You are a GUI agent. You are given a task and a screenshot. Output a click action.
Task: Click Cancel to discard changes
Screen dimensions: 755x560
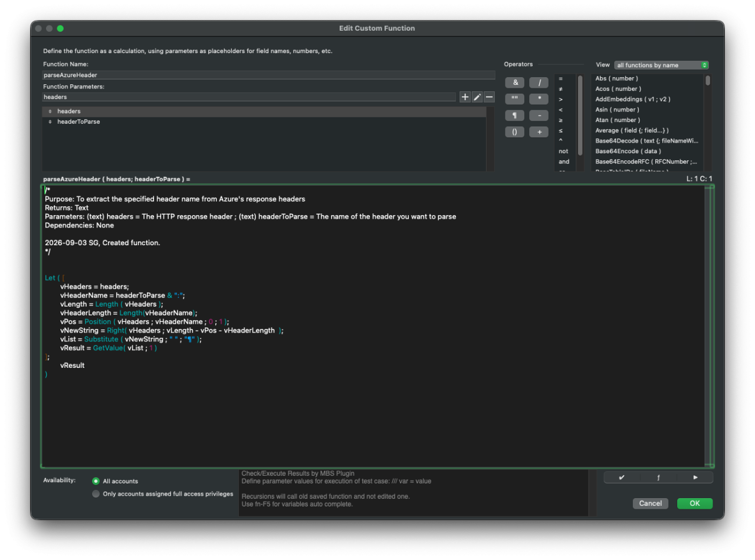coord(651,503)
